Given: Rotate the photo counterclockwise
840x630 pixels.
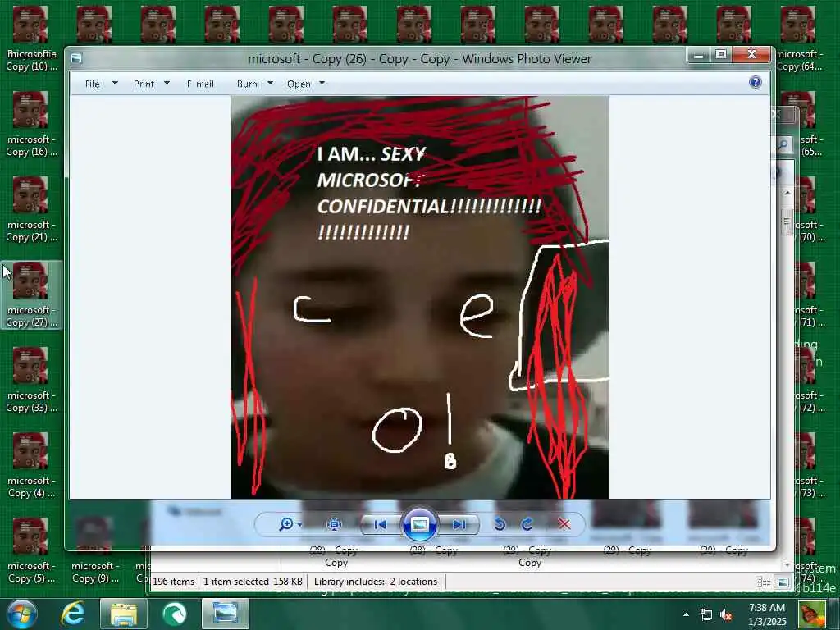Looking at the screenshot, I should (500, 524).
